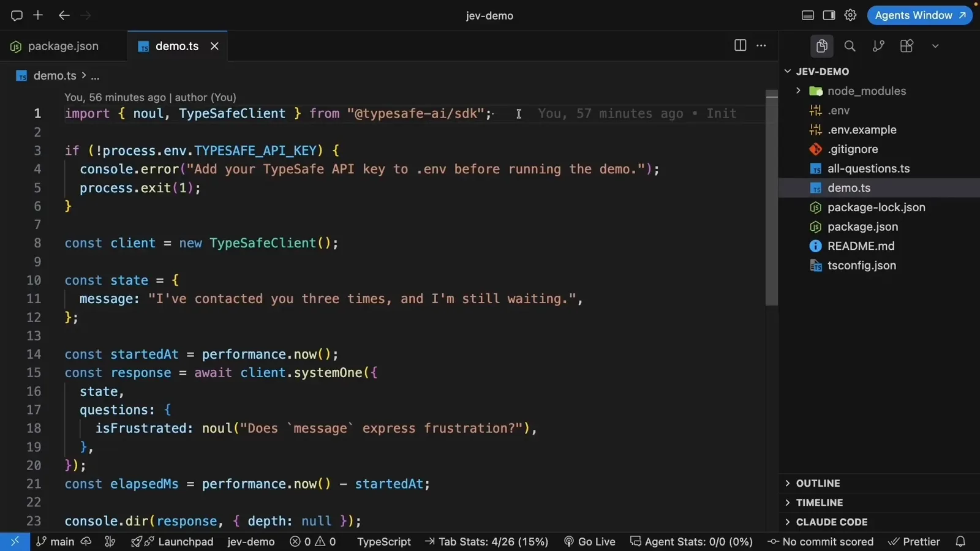
Task: Switch to the package.json tab
Action: click(x=63, y=46)
